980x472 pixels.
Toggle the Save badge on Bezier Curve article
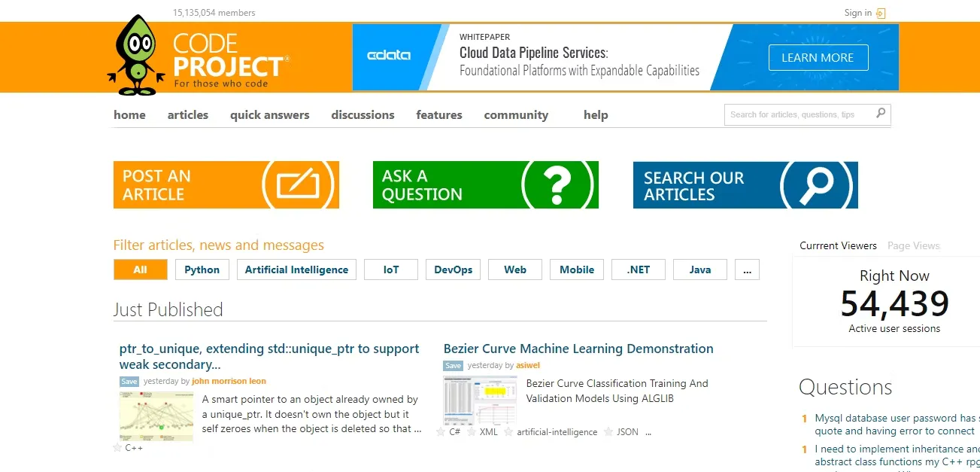[453, 366]
